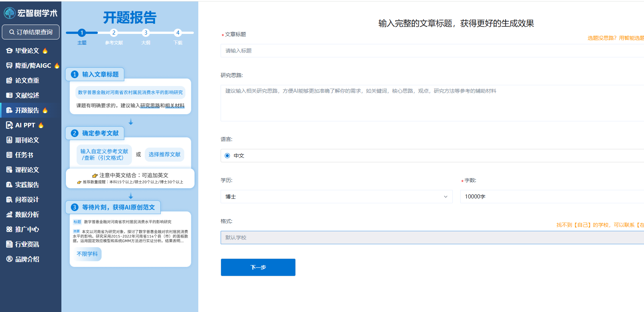This screenshot has height=312, width=644.
Task: Click the 品牌介绍 registered mark icon
Action: (x=9, y=259)
